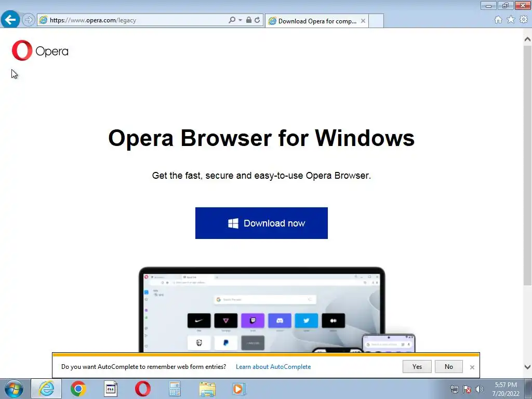Open Windows Media Player taskbar icon

point(239,389)
